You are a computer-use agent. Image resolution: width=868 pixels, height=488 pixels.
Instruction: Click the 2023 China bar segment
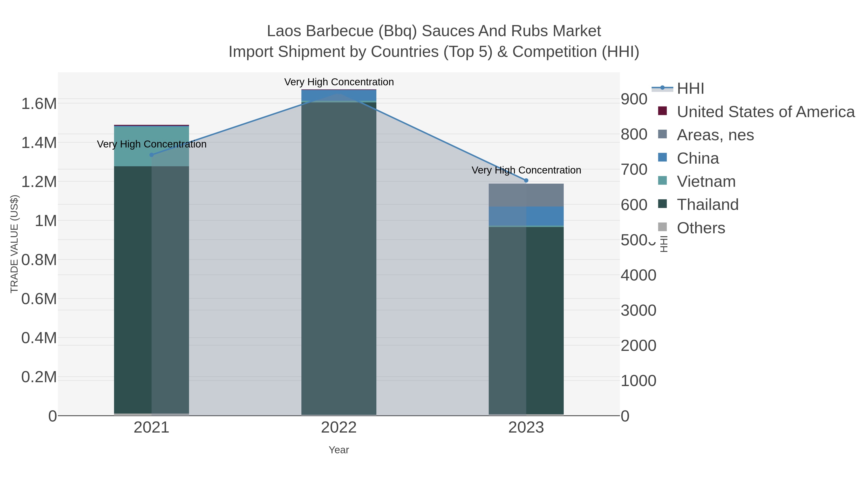pos(526,216)
